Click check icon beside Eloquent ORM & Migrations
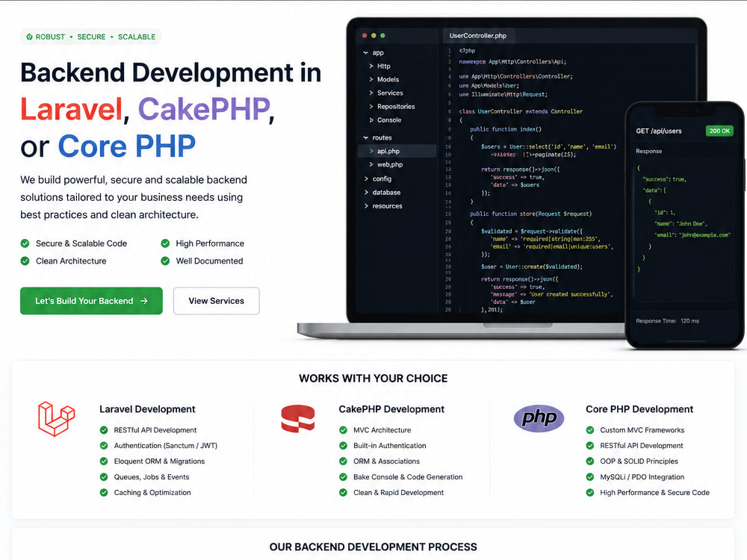The width and height of the screenshot is (747, 560). (x=104, y=461)
